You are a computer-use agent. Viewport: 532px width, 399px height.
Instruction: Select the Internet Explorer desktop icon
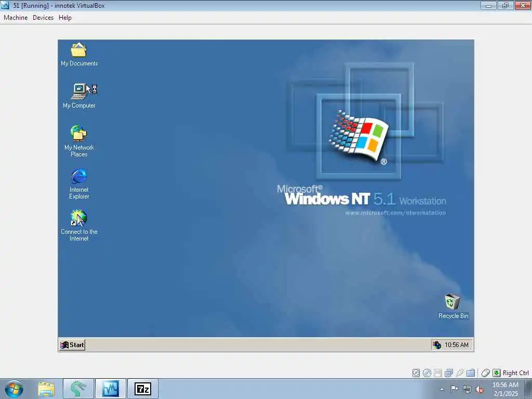point(79,184)
